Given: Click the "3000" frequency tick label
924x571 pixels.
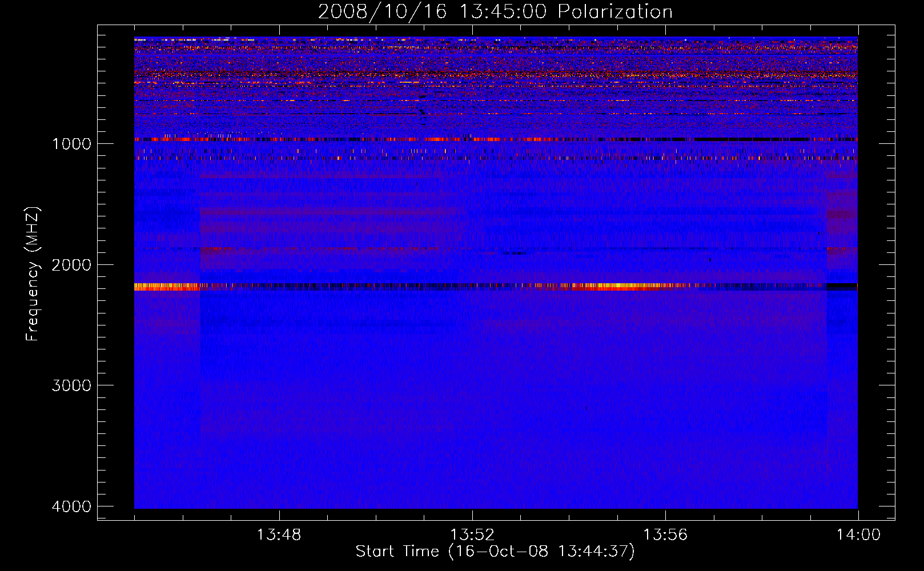Looking at the screenshot, I should [71, 385].
